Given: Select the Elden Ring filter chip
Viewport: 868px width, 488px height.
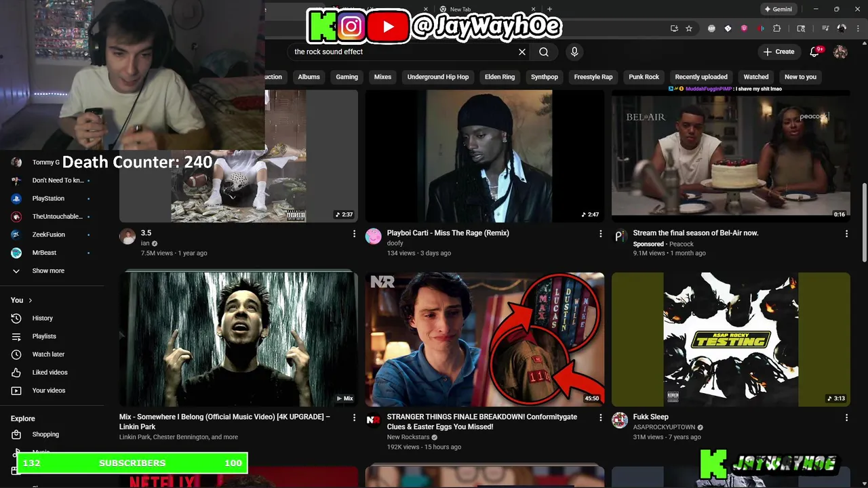Looking at the screenshot, I should (500, 77).
